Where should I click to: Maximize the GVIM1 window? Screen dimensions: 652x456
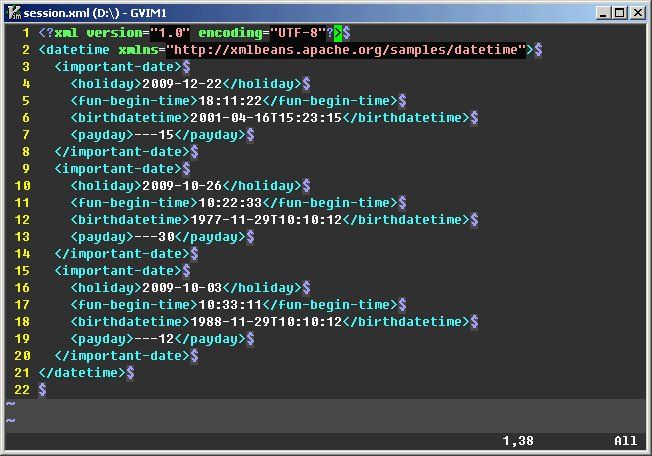(x=620, y=13)
